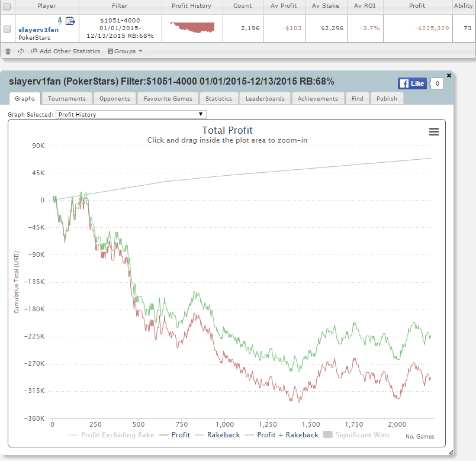Open the Achievements tab
This screenshot has width=476, height=461.
(317, 99)
